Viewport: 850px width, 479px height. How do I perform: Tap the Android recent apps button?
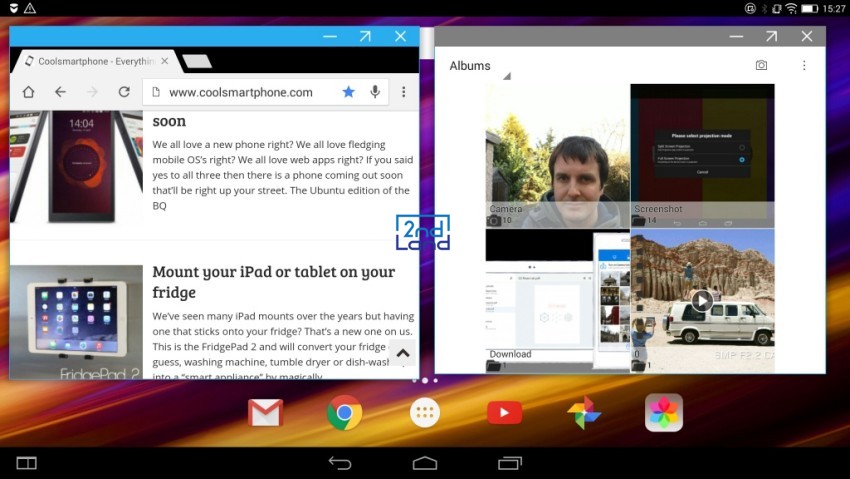click(x=510, y=463)
